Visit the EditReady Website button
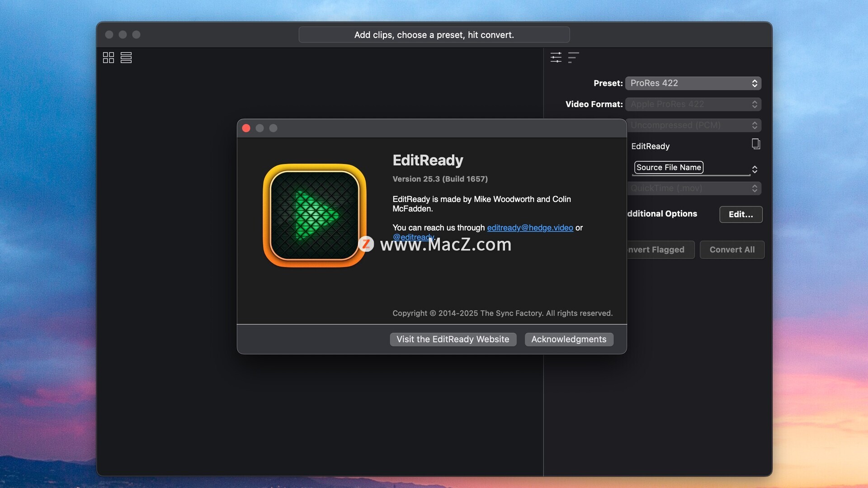This screenshot has width=868, height=488. [453, 339]
